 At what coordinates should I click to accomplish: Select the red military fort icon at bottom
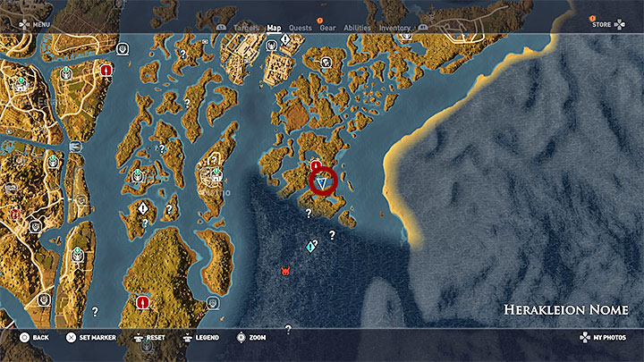pyautogui.click(x=141, y=302)
